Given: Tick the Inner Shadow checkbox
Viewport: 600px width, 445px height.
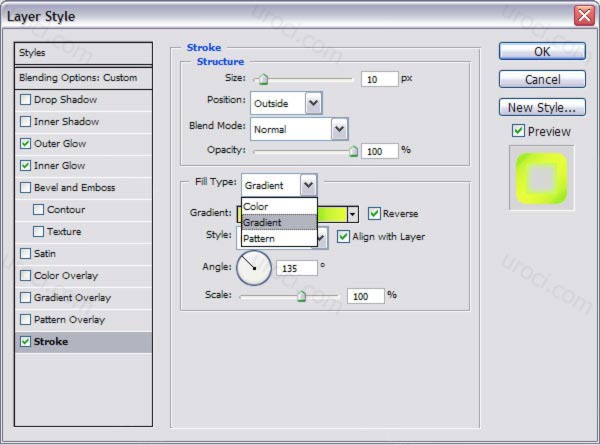Looking at the screenshot, I should 25,122.
